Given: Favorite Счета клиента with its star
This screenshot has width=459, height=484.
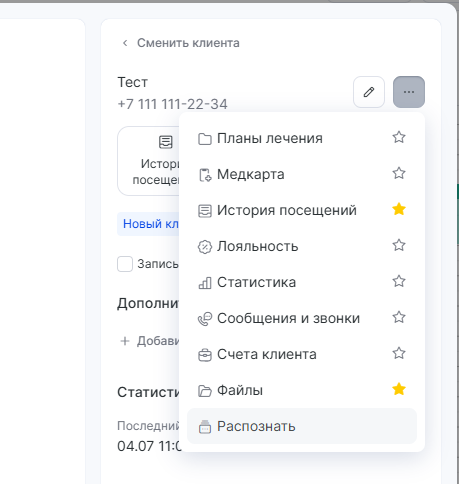Looking at the screenshot, I should pos(399,353).
